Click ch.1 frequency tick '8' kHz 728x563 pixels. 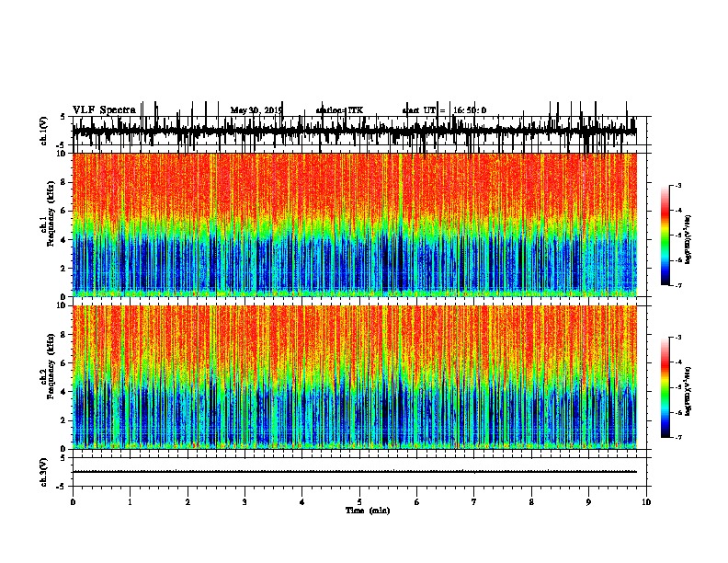point(64,182)
